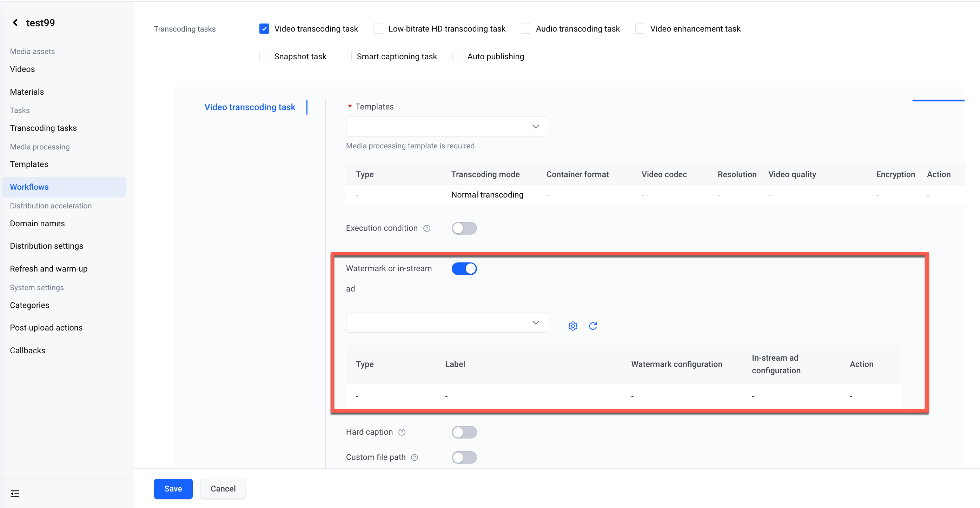Open Refresh and warm-up in sidebar
Screen dimensions: 980x508
tap(49, 269)
